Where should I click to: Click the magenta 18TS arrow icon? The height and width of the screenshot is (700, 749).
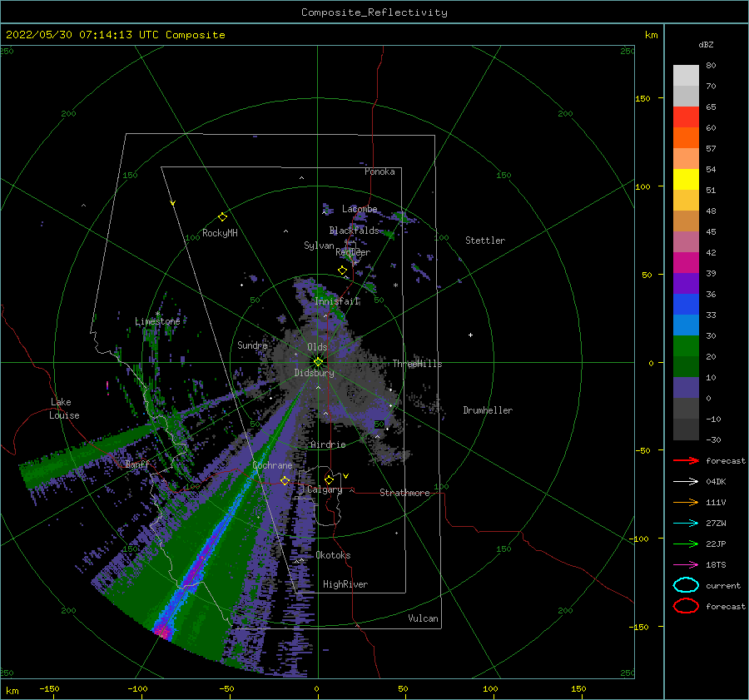coord(686,565)
